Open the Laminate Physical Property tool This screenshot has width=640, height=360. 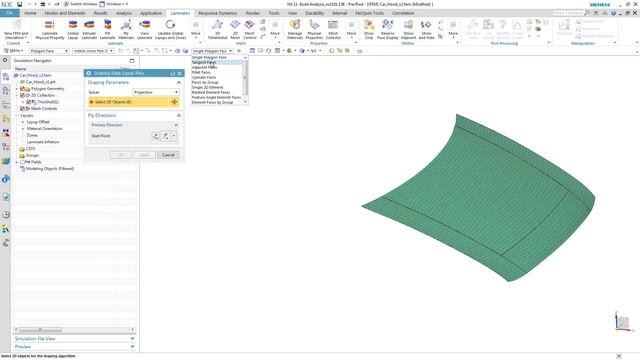(50, 30)
